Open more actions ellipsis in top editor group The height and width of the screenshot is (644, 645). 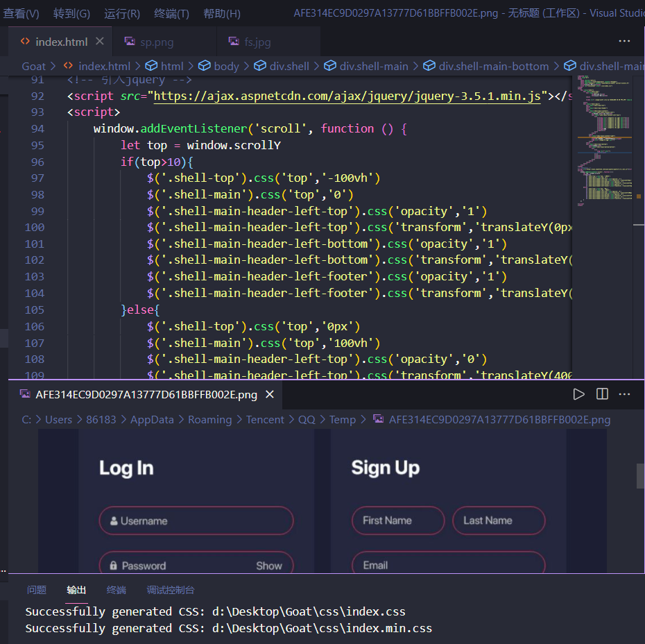tap(624, 42)
